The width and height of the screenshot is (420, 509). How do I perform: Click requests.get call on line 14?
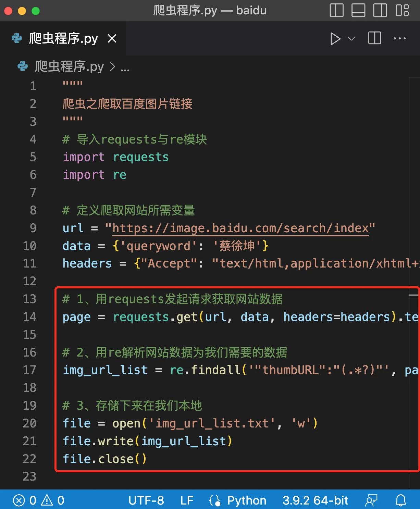265,317
